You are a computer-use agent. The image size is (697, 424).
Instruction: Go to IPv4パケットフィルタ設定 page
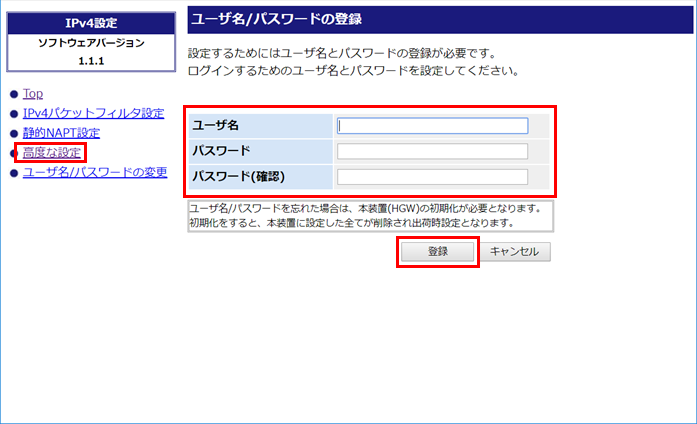point(93,113)
